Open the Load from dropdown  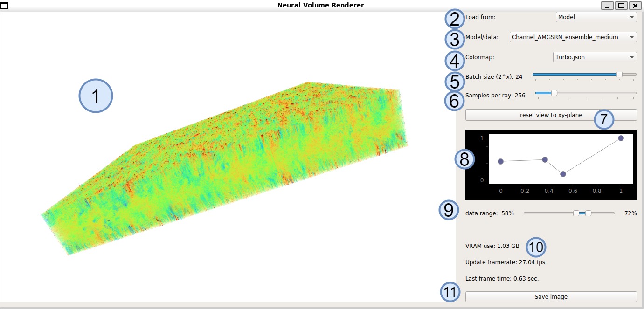[596, 17]
